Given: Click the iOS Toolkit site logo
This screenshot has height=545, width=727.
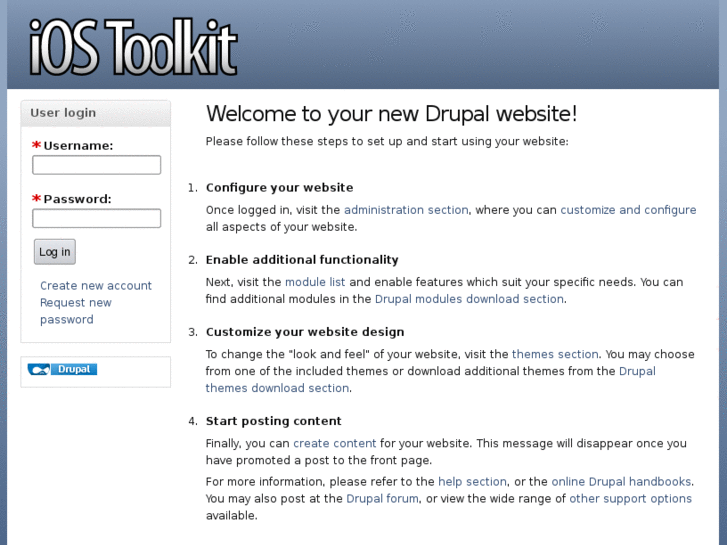Looking at the screenshot, I should coord(134,47).
